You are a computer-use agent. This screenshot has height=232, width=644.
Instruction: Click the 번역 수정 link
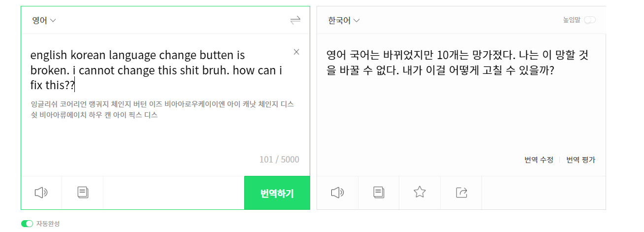click(x=539, y=160)
